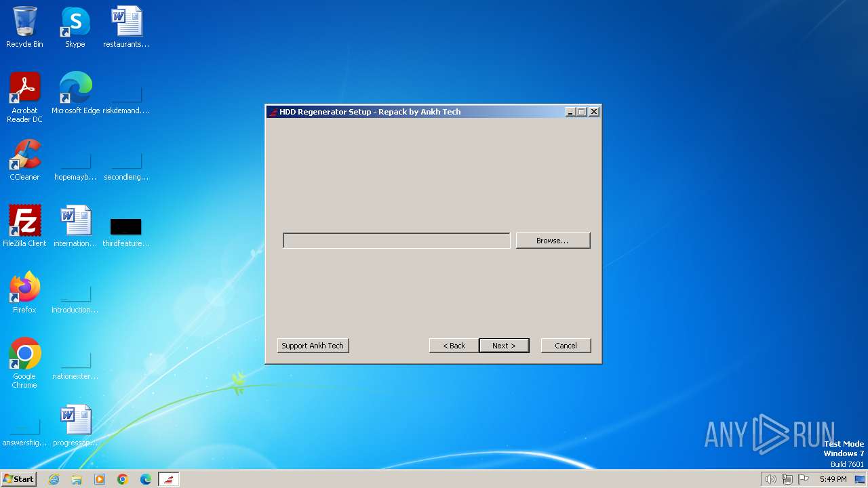Proceed with the Next button
This screenshot has width=868, height=488.
(x=504, y=346)
